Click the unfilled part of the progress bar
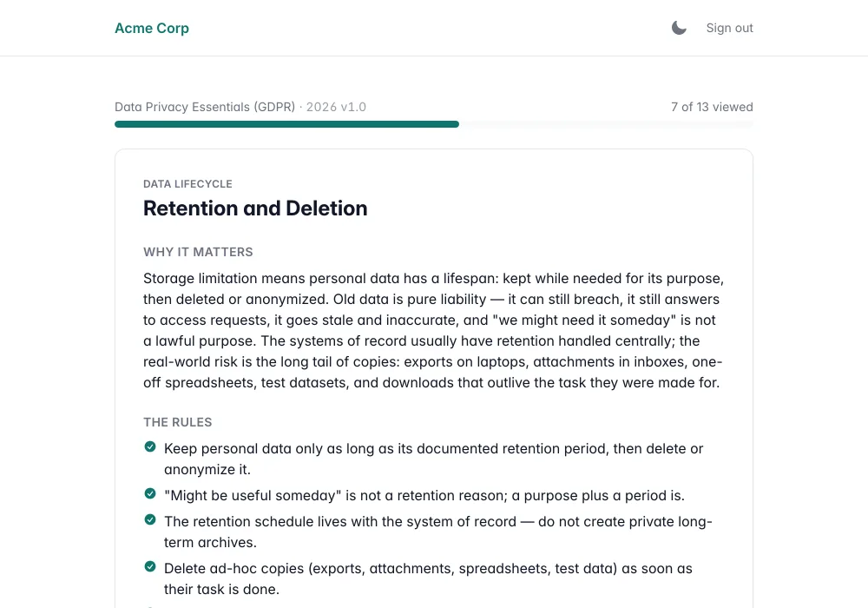This screenshot has width=868, height=608. pos(606,124)
